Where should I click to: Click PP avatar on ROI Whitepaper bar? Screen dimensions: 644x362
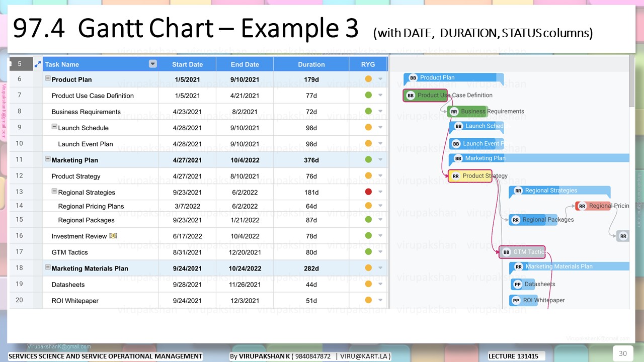tap(516, 301)
